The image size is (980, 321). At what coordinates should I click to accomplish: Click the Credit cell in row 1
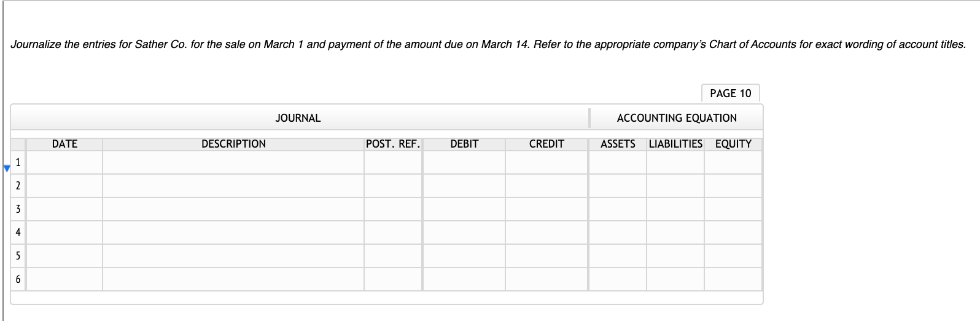546,163
